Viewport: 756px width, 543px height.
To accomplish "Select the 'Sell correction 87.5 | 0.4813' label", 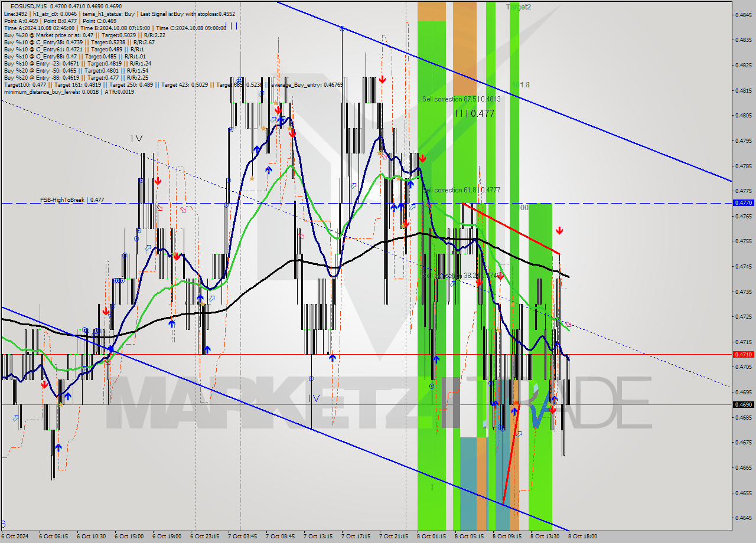I will click(461, 99).
